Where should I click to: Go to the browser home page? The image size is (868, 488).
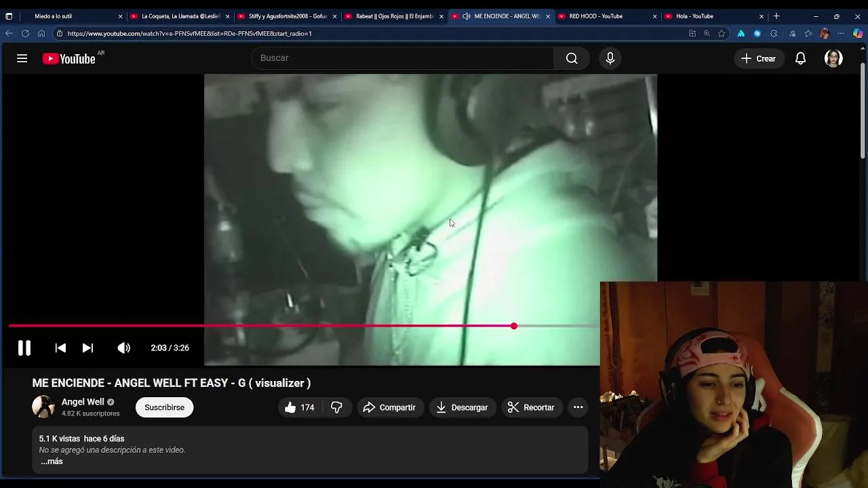point(41,33)
